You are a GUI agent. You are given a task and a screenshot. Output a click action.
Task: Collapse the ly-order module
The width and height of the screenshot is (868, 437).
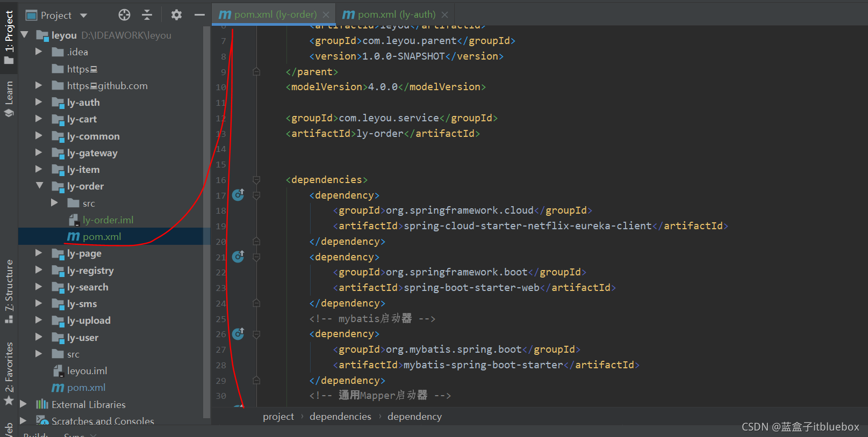click(x=39, y=186)
